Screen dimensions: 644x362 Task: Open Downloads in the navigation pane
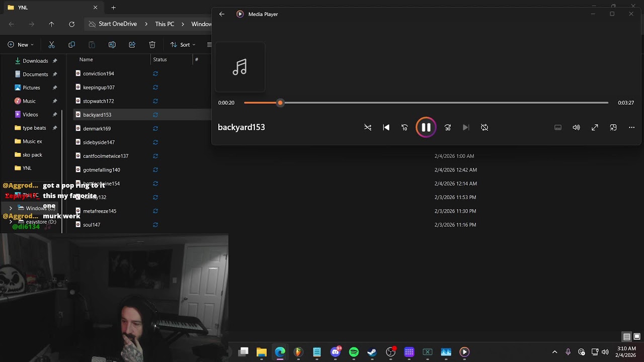(x=35, y=61)
